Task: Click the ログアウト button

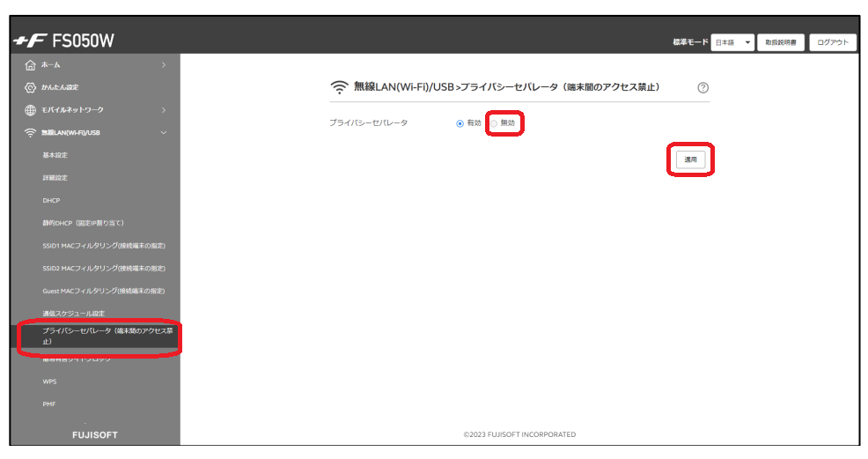Action: 833,42
